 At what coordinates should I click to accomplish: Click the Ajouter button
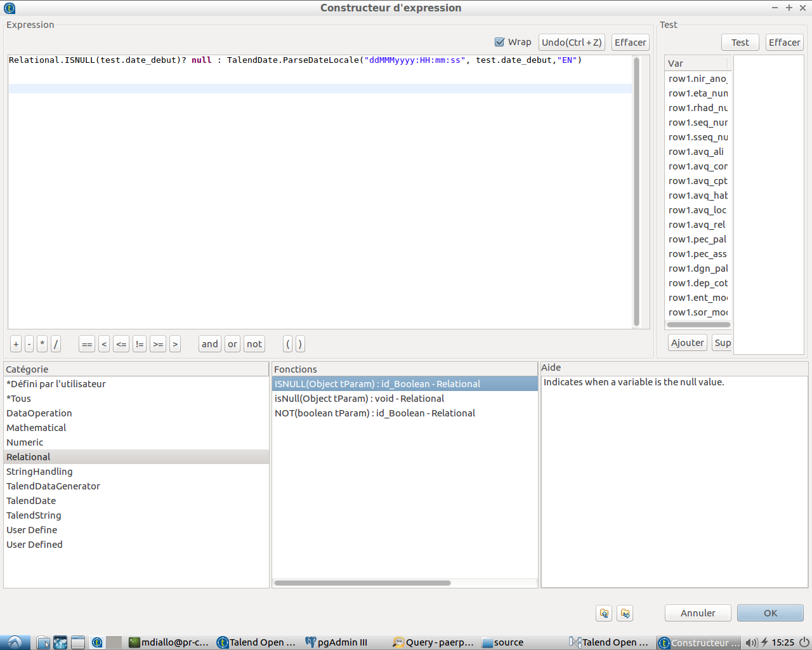[x=688, y=343]
